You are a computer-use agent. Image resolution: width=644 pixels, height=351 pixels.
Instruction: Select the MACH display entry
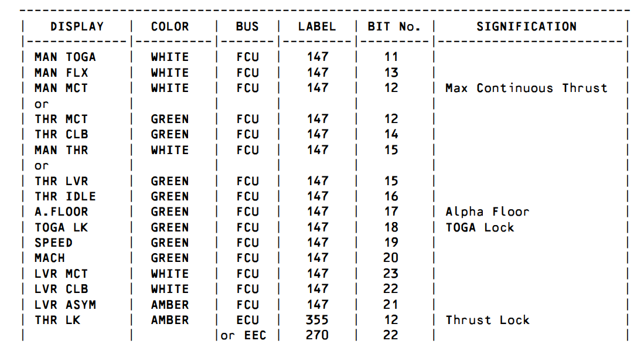(x=50, y=258)
